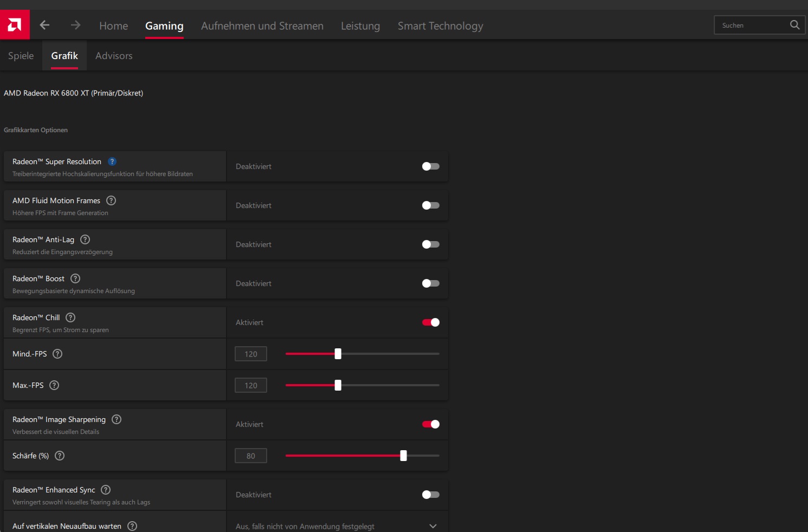
Task: Click the AMD Fluid Motion Frames label
Action: pos(56,200)
